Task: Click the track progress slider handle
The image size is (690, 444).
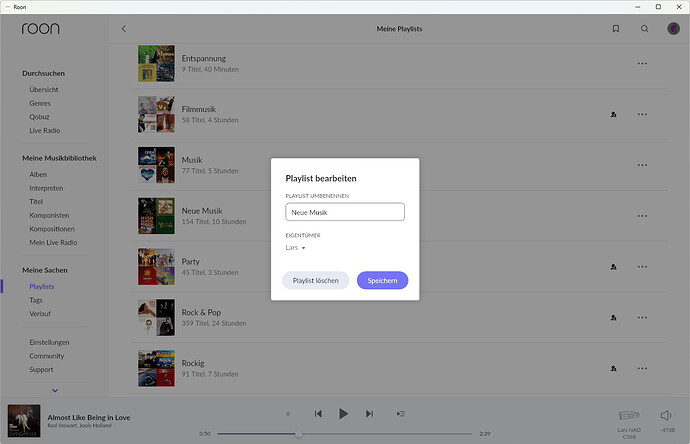Action: click(x=299, y=434)
